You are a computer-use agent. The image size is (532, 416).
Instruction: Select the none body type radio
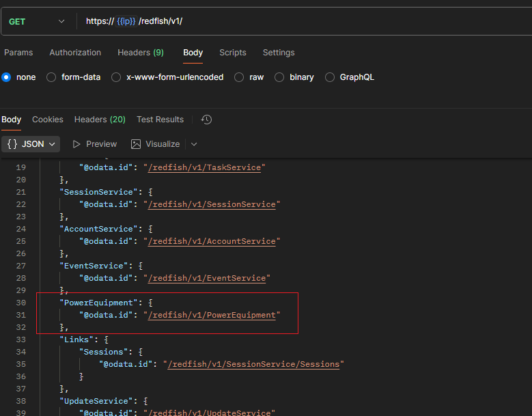tap(6, 77)
